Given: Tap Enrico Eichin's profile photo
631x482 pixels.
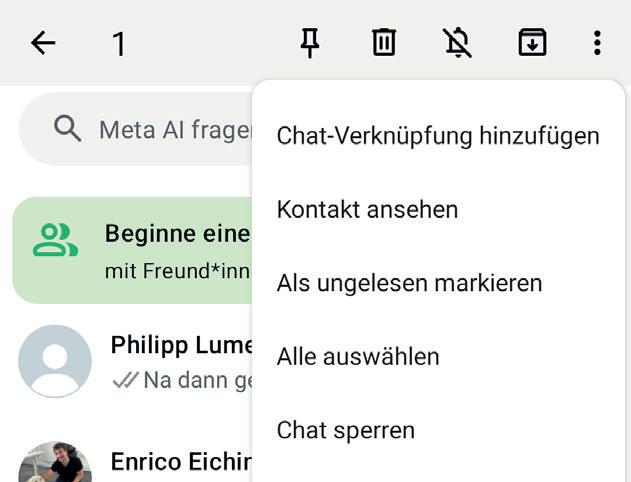Looking at the screenshot, I should (55, 465).
